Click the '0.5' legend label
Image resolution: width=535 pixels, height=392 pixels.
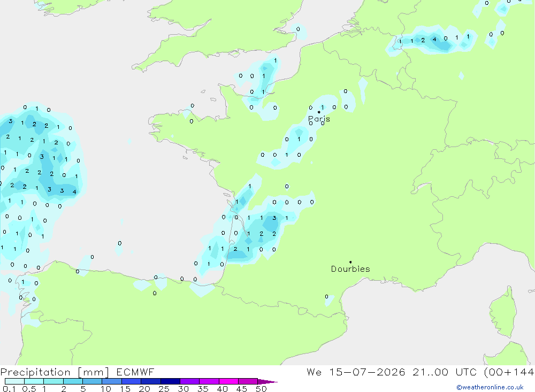click(29, 389)
